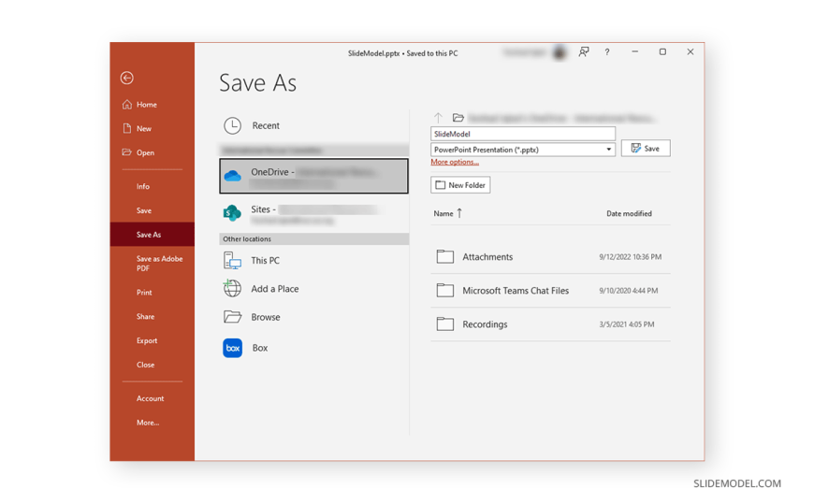The width and height of the screenshot is (814, 504).
Task: Click the up one level arrow
Action: (x=438, y=118)
